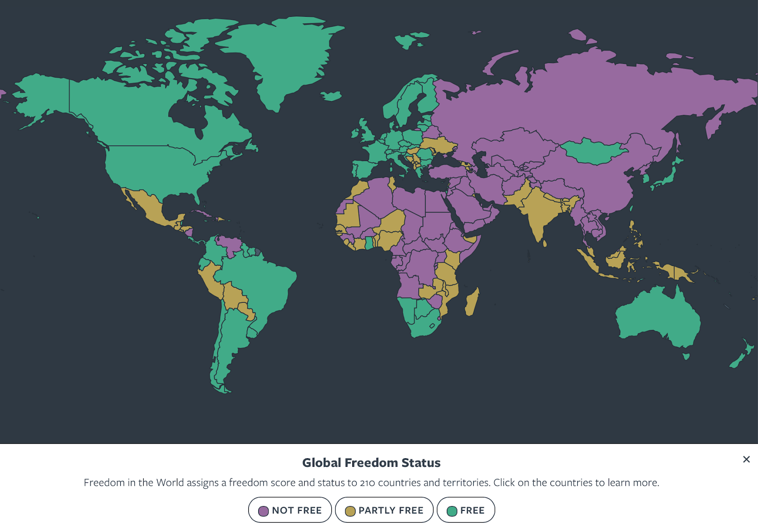The image size is (758, 532).
Task: Close the Global Freedom Status panel
Action: click(746, 459)
